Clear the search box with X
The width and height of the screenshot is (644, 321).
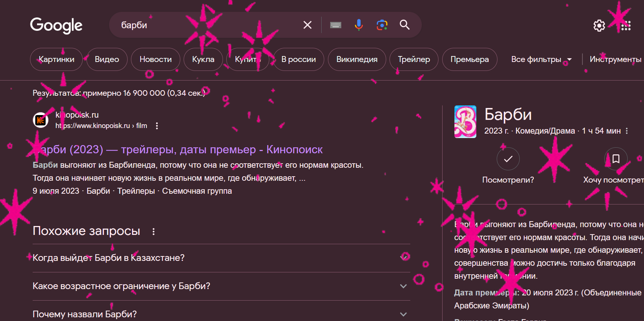point(308,25)
